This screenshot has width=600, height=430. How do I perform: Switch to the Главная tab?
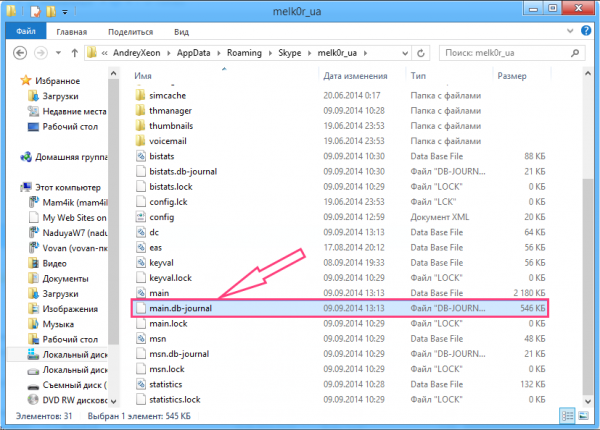pyautogui.click(x=72, y=32)
